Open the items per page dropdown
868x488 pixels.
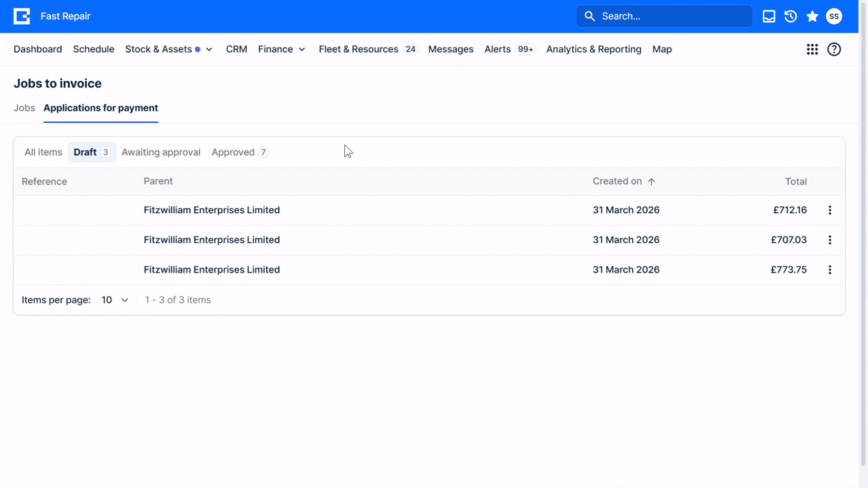[x=115, y=300]
